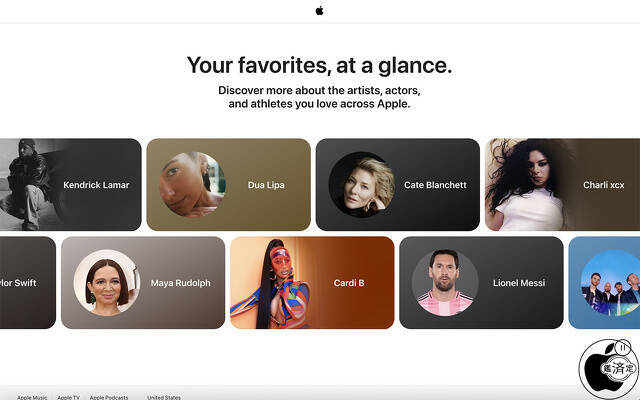The height and width of the screenshot is (400, 640).
Task: Click the Apple logo at top
Action: point(319,11)
